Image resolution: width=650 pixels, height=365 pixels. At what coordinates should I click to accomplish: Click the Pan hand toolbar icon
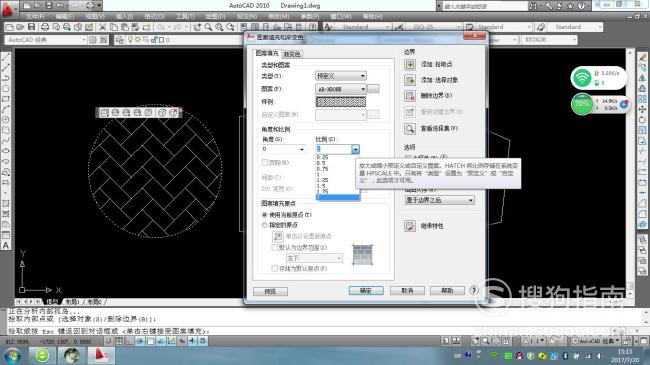[x=197, y=27]
